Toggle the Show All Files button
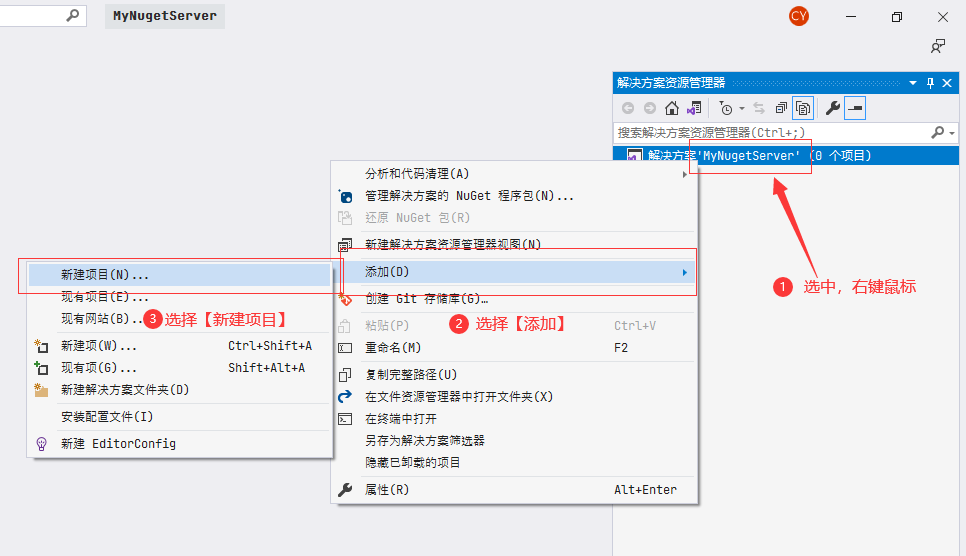The width and height of the screenshot is (966, 556). pyautogui.click(x=803, y=108)
